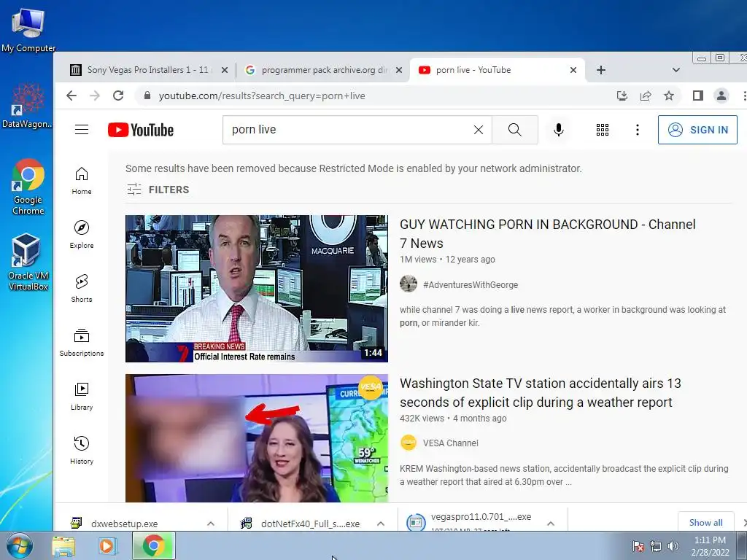Close the YouTube tab

coord(573,70)
